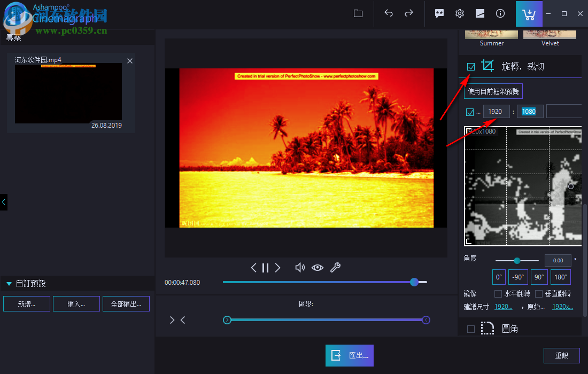The image size is (588, 374).
Task: Select the Velvet preset thumbnail
Action: coord(550,35)
